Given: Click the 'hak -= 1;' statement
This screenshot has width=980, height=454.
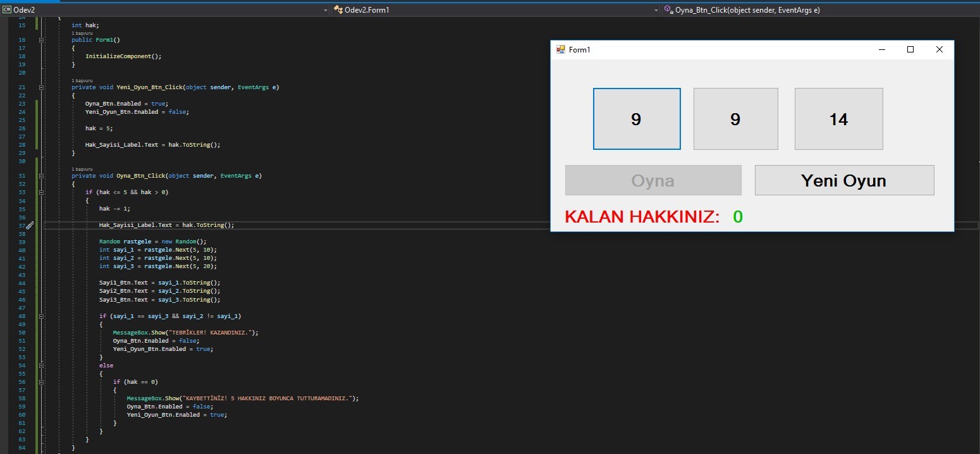Looking at the screenshot, I should (115, 209).
